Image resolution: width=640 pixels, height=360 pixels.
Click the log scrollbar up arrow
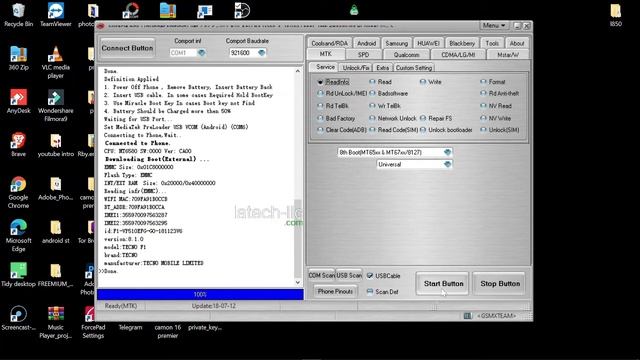298,71
